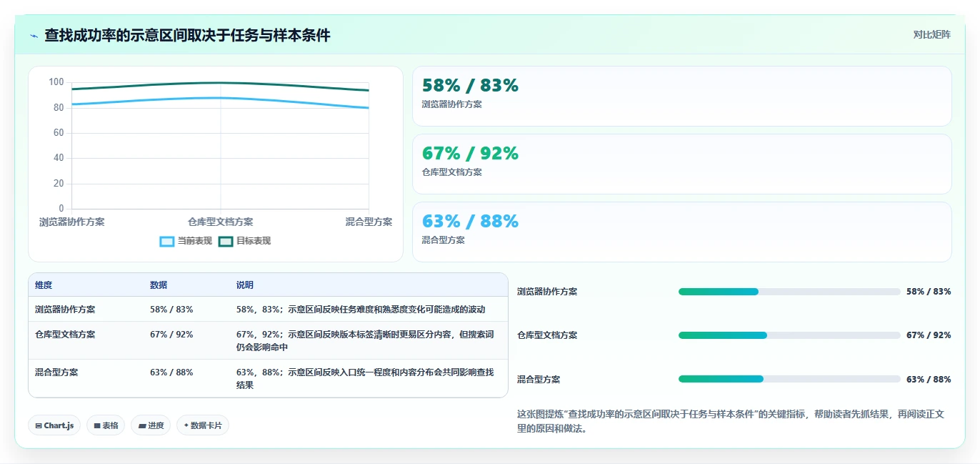980x464 pixels.
Task: Click the 仓库型文档方案 progress bar
Action: pyautogui.click(x=789, y=335)
